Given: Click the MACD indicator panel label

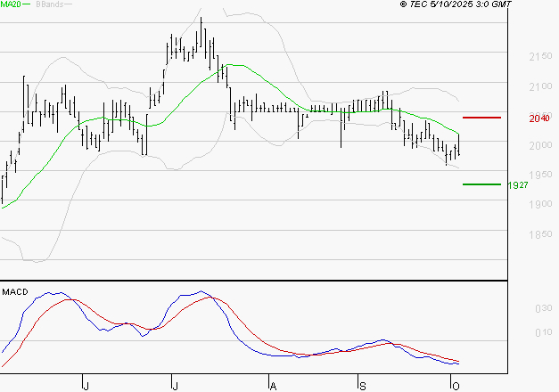Looking at the screenshot, I should 14,292.
